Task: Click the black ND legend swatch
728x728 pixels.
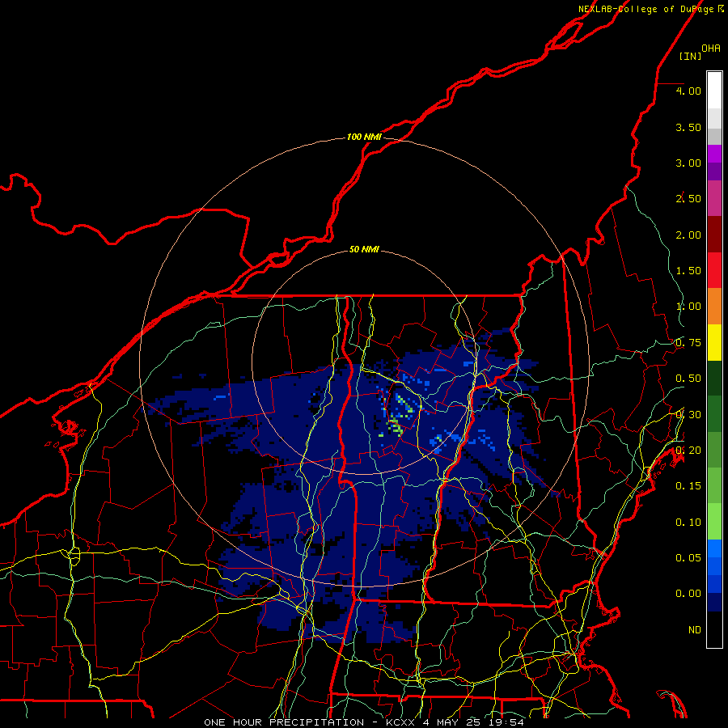Action: click(x=714, y=629)
